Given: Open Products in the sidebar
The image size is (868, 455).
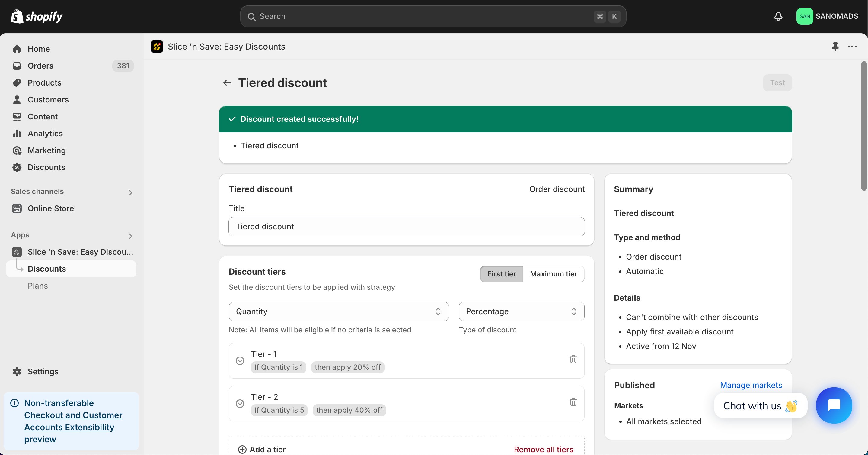Looking at the screenshot, I should [x=44, y=83].
